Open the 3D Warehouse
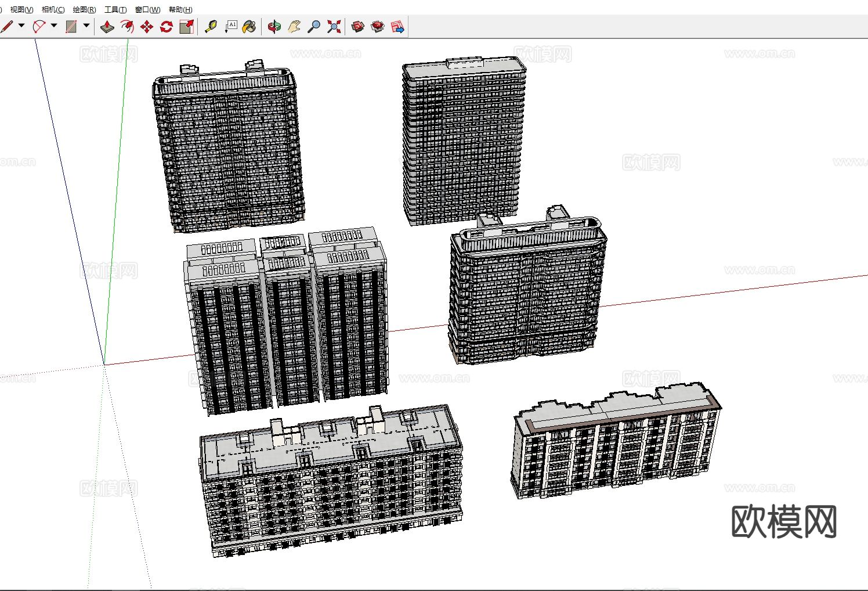 coord(358,27)
